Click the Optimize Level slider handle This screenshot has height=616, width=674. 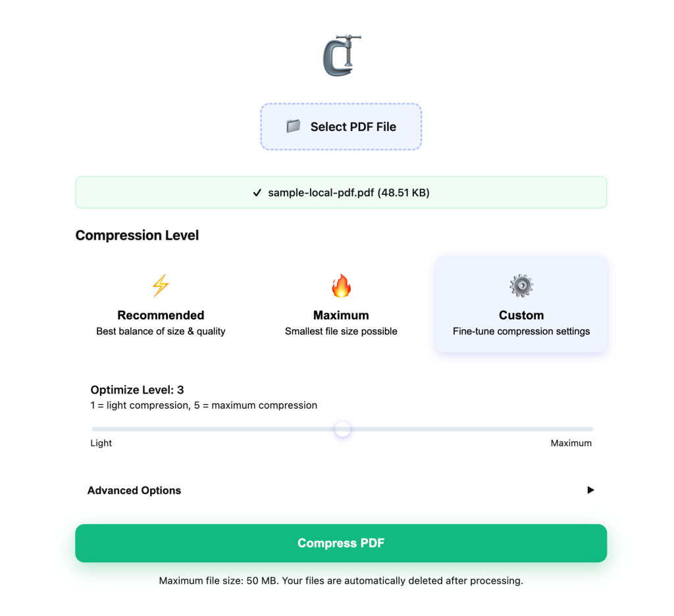[x=342, y=428]
